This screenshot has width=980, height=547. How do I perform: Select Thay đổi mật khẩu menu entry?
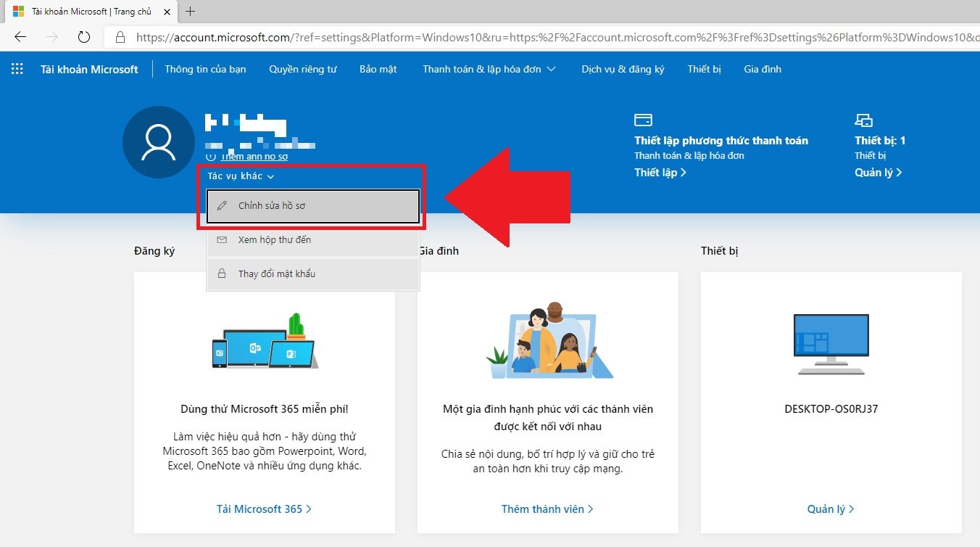coord(313,273)
